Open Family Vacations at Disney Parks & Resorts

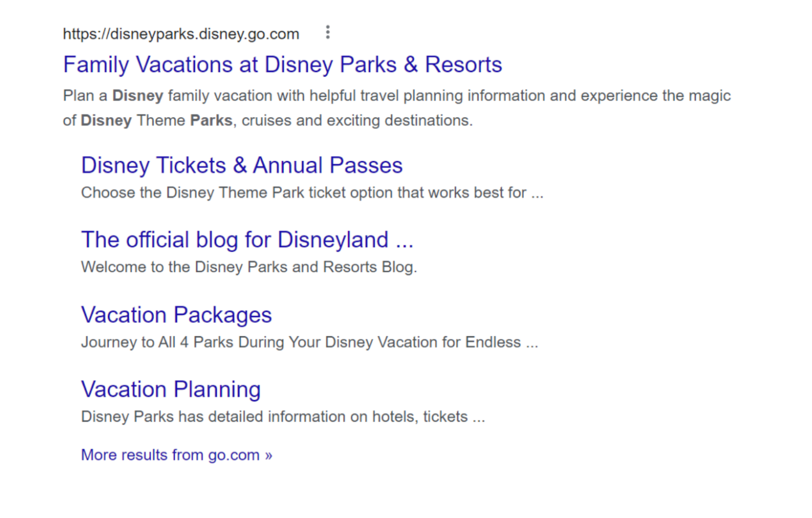pyautogui.click(x=282, y=64)
